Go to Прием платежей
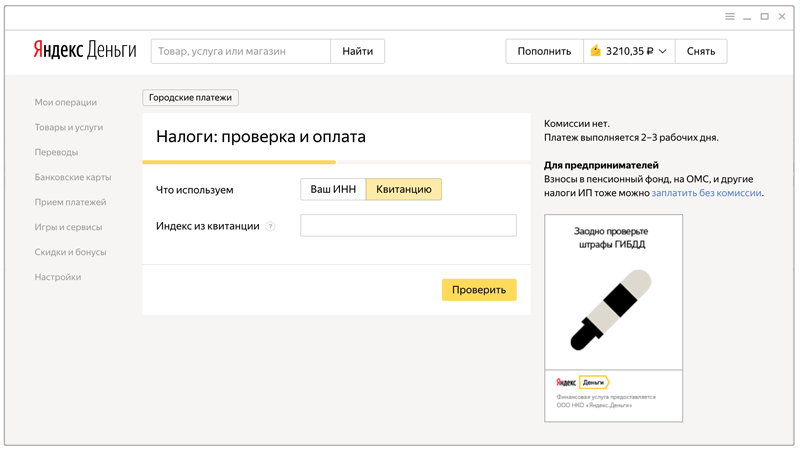The width and height of the screenshot is (800, 451). point(70,202)
